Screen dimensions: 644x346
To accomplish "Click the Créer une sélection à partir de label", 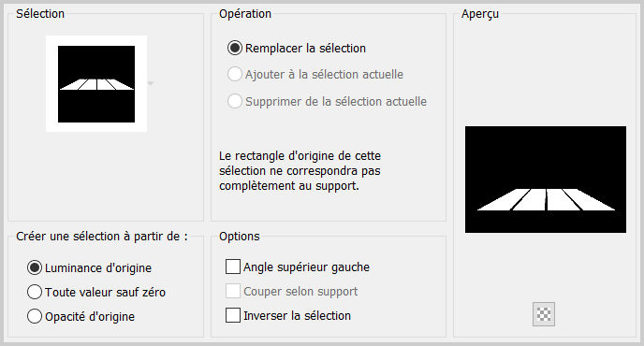I will point(102,237).
